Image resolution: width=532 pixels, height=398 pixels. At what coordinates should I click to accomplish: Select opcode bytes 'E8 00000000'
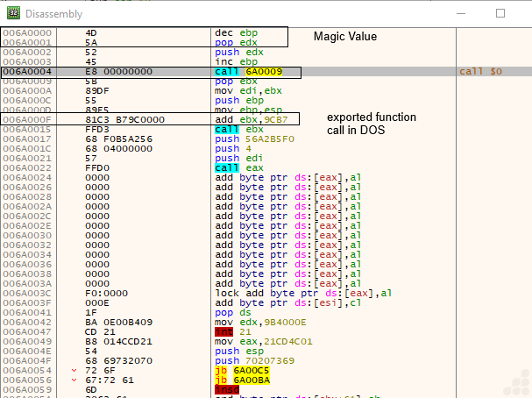coord(117,70)
